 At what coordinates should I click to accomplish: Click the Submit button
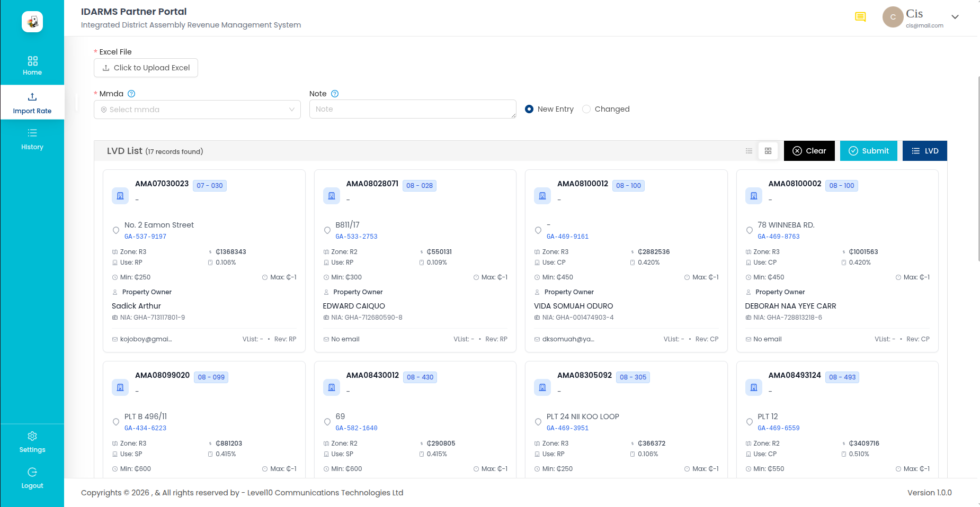coord(869,151)
